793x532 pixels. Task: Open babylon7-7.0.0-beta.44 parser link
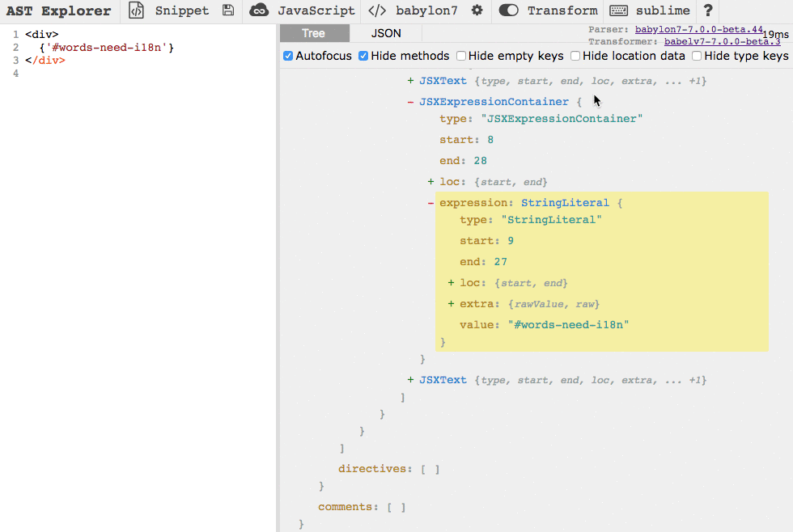[x=699, y=29]
